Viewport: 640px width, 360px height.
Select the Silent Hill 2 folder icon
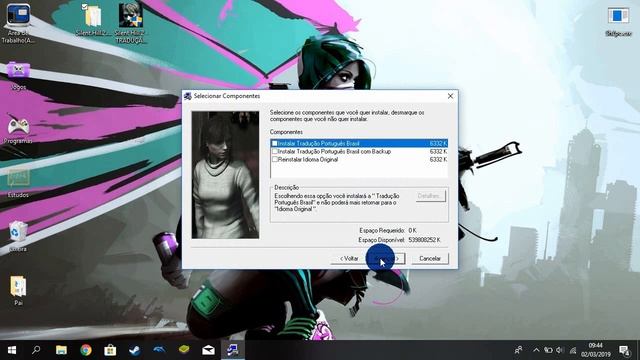click(93, 20)
